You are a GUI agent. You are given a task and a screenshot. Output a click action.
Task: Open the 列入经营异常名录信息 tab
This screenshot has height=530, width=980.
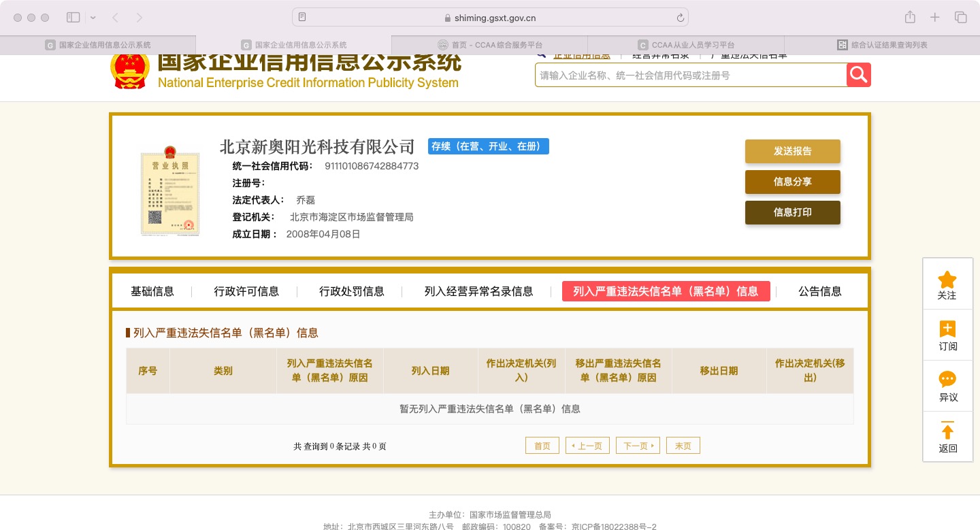coord(479,291)
